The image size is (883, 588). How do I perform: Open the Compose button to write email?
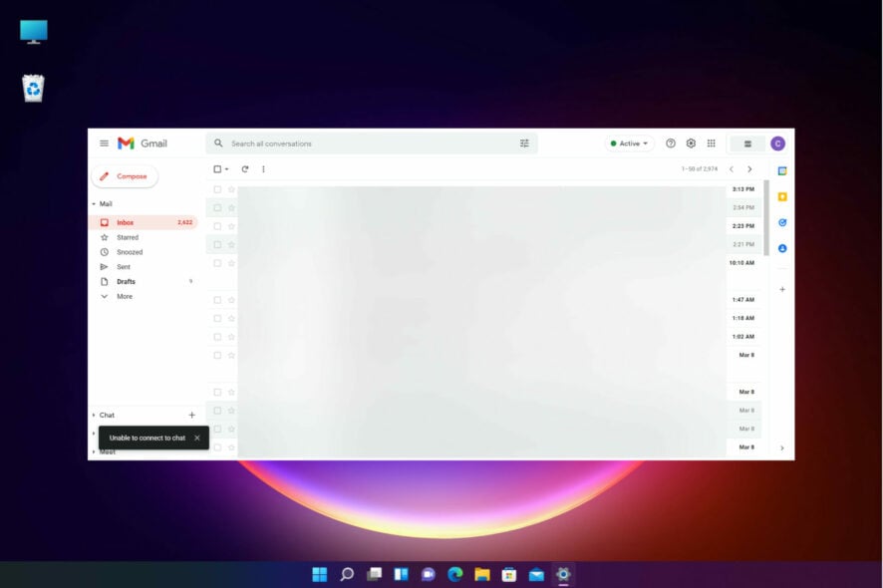[x=124, y=175]
